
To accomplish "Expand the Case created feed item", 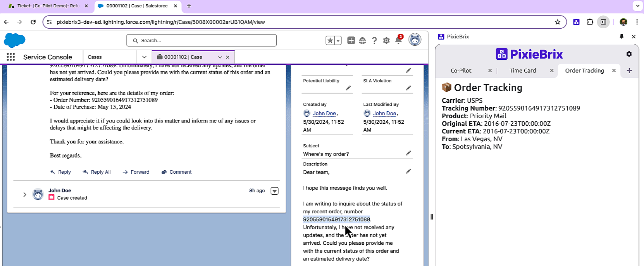I will pyautogui.click(x=25, y=194).
